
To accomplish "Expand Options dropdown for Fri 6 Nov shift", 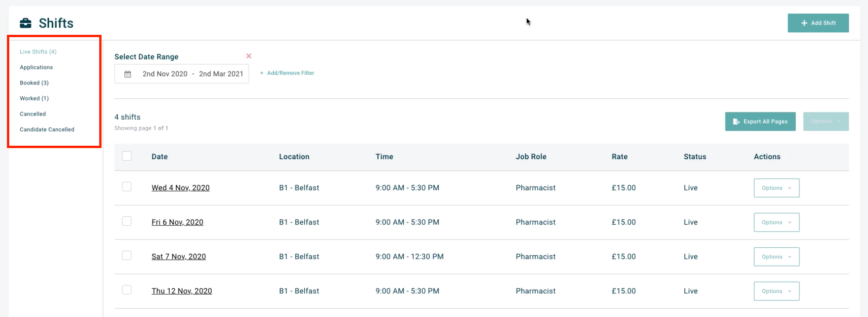I will pos(776,222).
